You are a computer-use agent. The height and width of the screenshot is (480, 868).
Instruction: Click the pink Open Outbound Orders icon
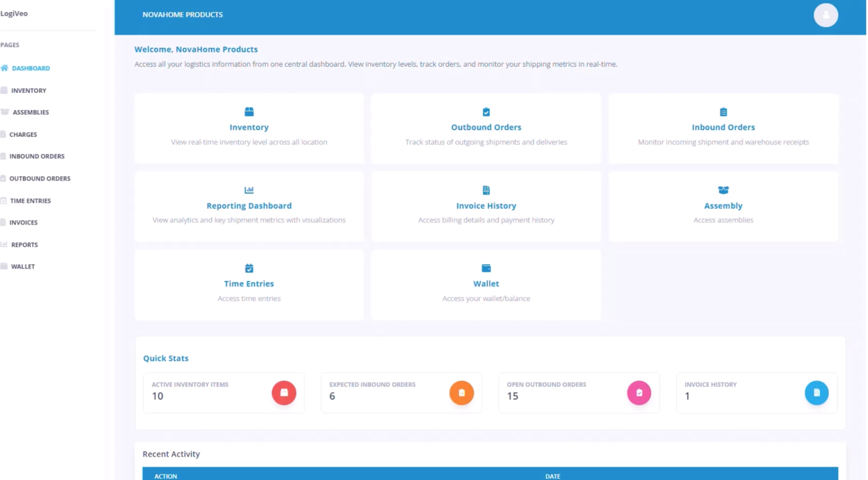(x=639, y=393)
